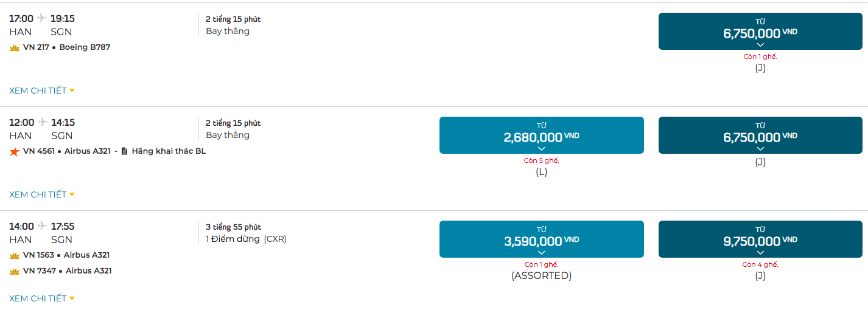Viewport: 868px width, 313px height.
Task: Click the 1 Điểm dừng (CXR) stopover text
Action: pyautogui.click(x=246, y=239)
